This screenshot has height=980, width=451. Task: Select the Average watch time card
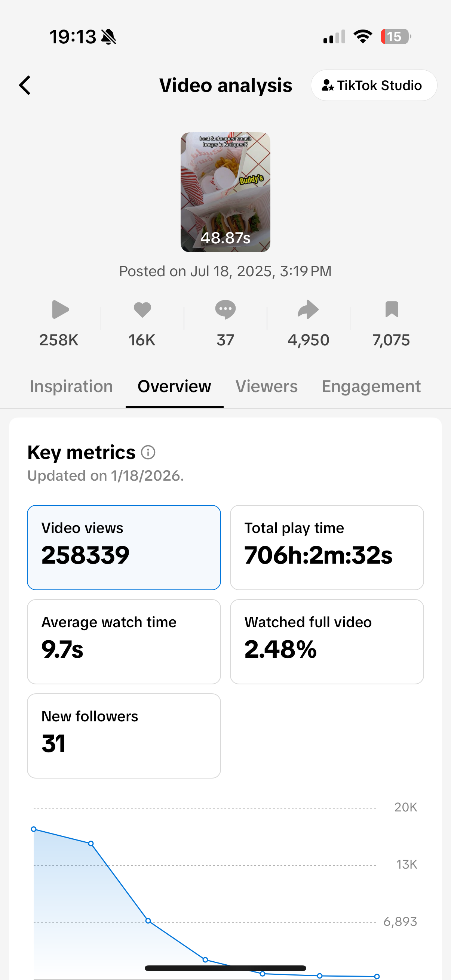[x=124, y=641]
